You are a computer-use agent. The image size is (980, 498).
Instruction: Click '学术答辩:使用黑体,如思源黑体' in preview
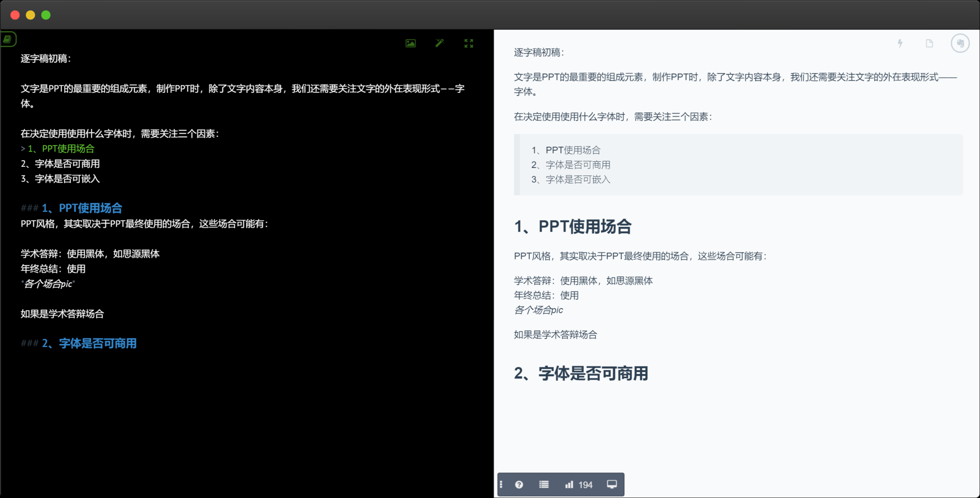point(583,281)
